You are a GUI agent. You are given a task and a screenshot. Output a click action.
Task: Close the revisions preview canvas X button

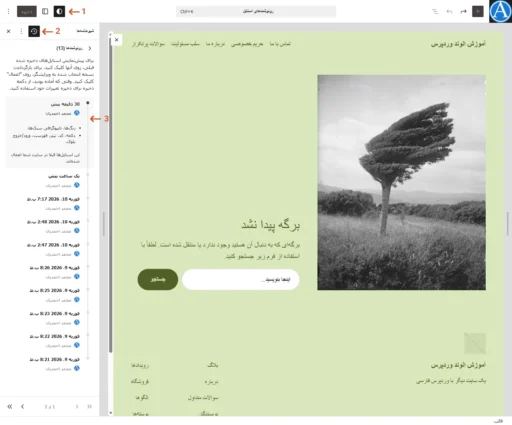[x=116, y=40]
